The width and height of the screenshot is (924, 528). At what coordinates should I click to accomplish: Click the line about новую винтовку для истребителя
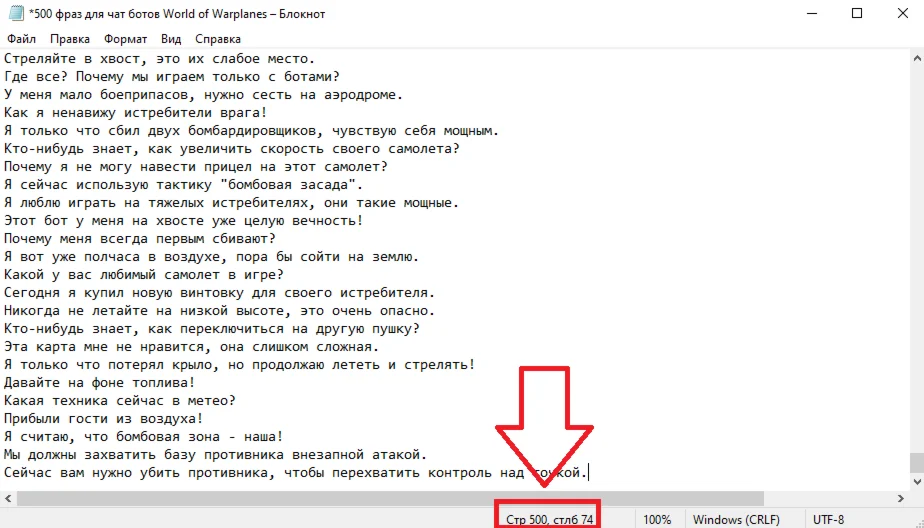point(220,293)
